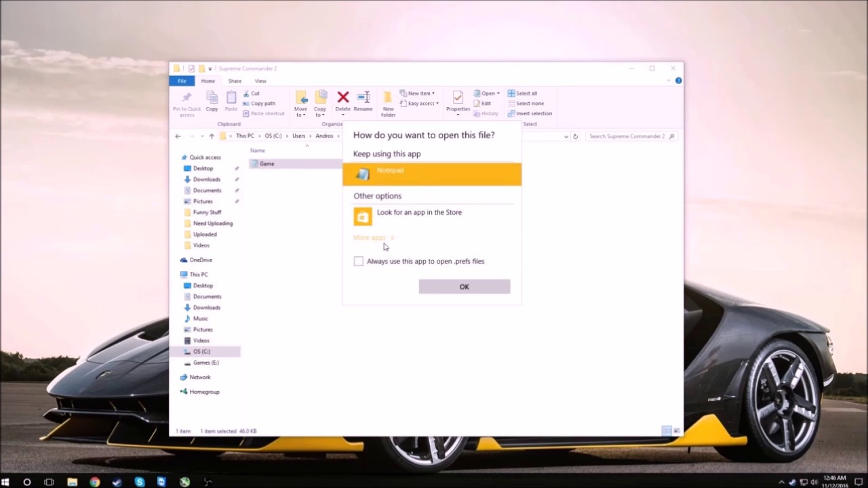Image resolution: width=868 pixels, height=488 pixels.
Task: Switch to the Home ribbon tab
Action: (x=208, y=81)
